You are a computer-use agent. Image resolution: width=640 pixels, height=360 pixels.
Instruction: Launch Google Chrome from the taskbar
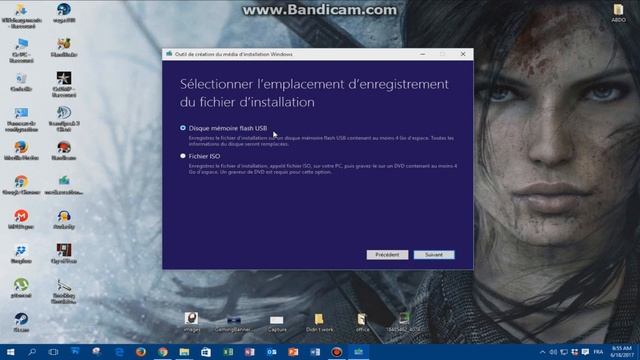coord(162,352)
